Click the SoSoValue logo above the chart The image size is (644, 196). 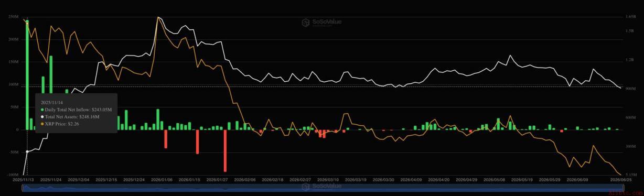(321, 23)
